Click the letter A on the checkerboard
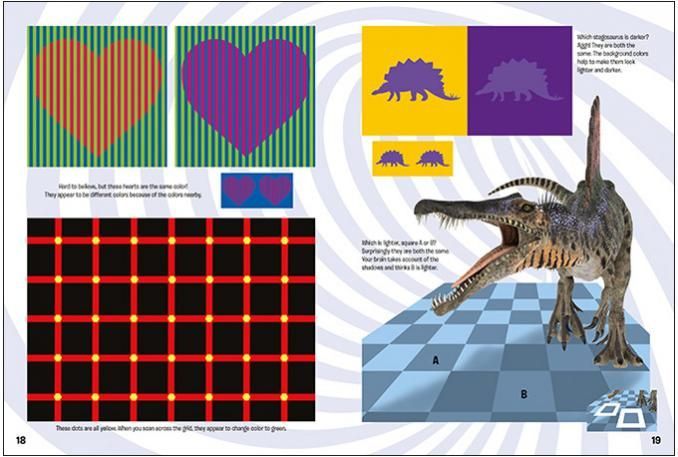Screen dimensions: 678x457 (436, 360)
